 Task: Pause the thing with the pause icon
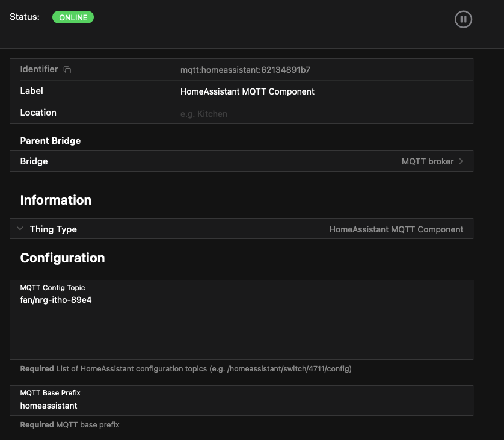click(x=463, y=20)
